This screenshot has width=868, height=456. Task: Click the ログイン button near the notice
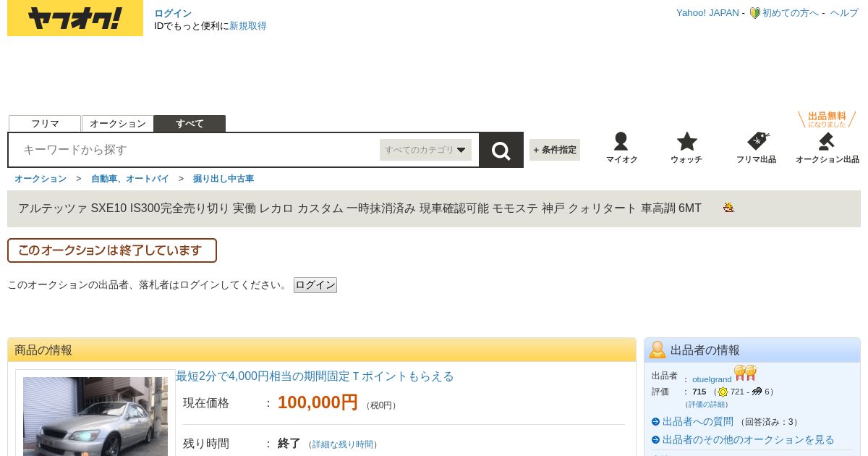[315, 285]
